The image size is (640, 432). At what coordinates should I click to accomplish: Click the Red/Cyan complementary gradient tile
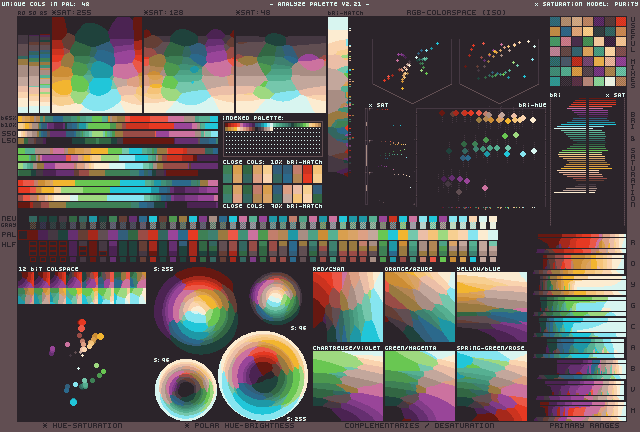347,307
